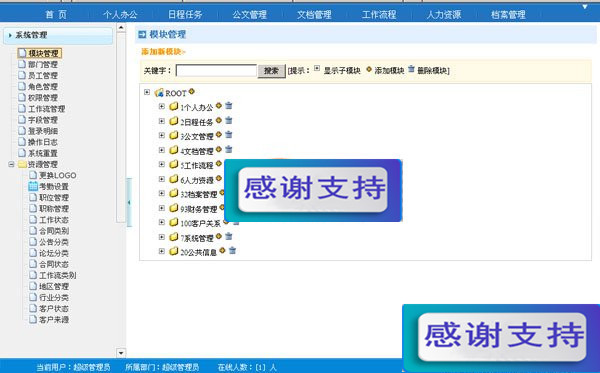Click the add-module icon next to ROOT
The width and height of the screenshot is (600, 373).
(x=192, y=91)
